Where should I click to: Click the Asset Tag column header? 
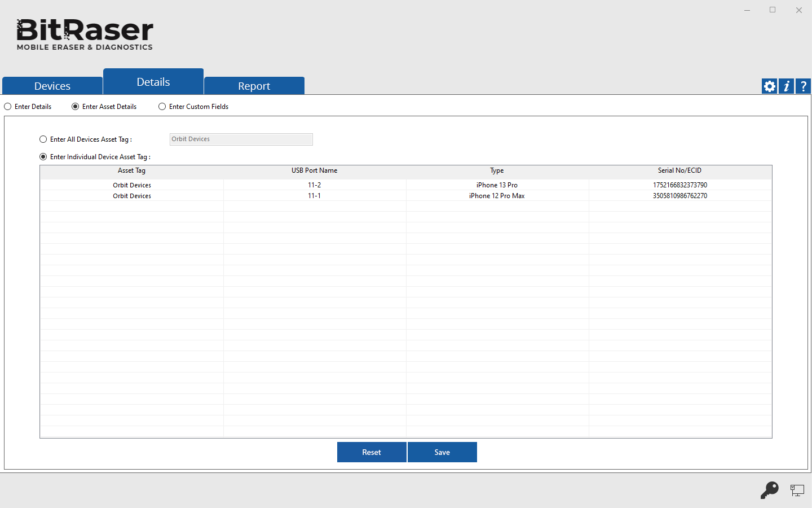tap(132, 170)
